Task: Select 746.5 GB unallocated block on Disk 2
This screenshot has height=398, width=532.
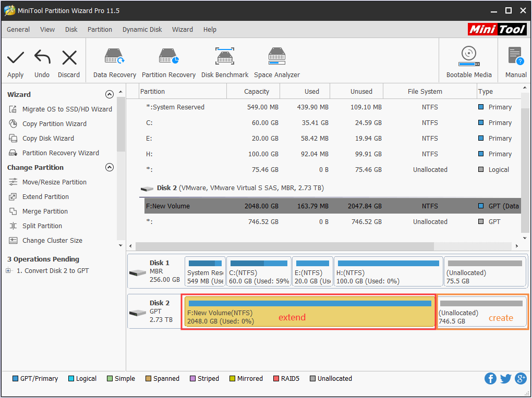Action: [482, 312]
